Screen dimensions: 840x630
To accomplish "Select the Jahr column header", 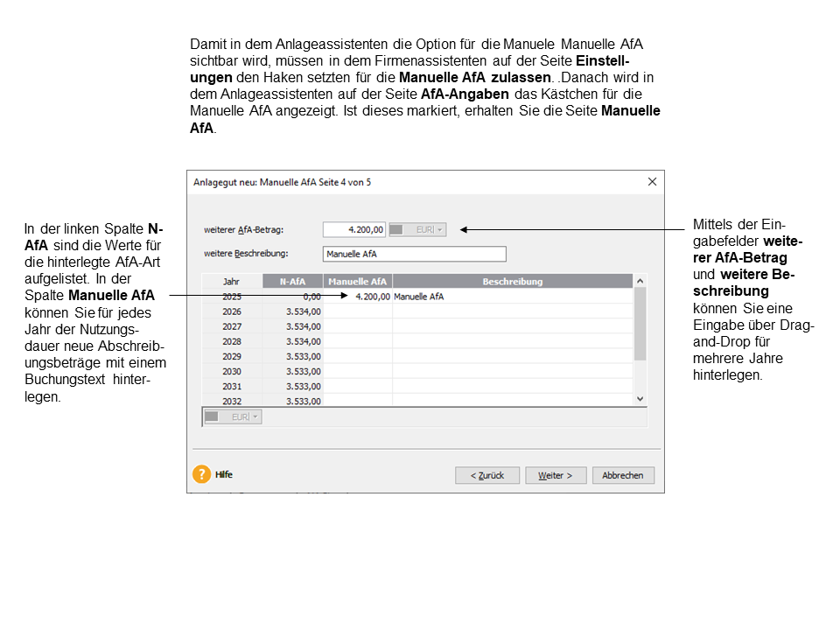I will [x=232, y=282].
